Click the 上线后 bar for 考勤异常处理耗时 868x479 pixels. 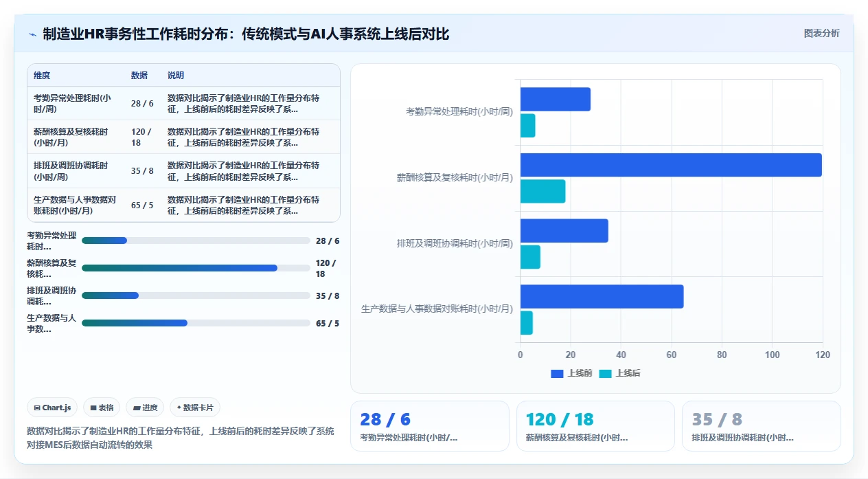point(527,126)
